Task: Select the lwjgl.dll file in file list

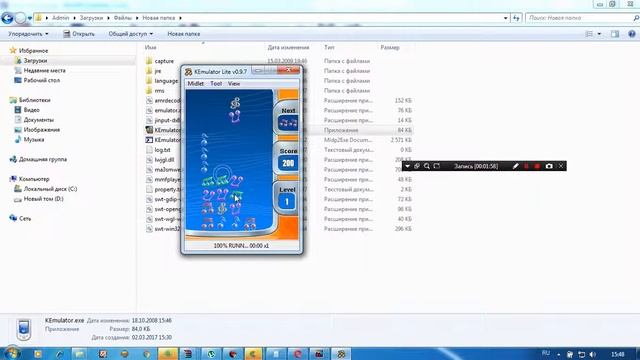Action: pos(164,160)
